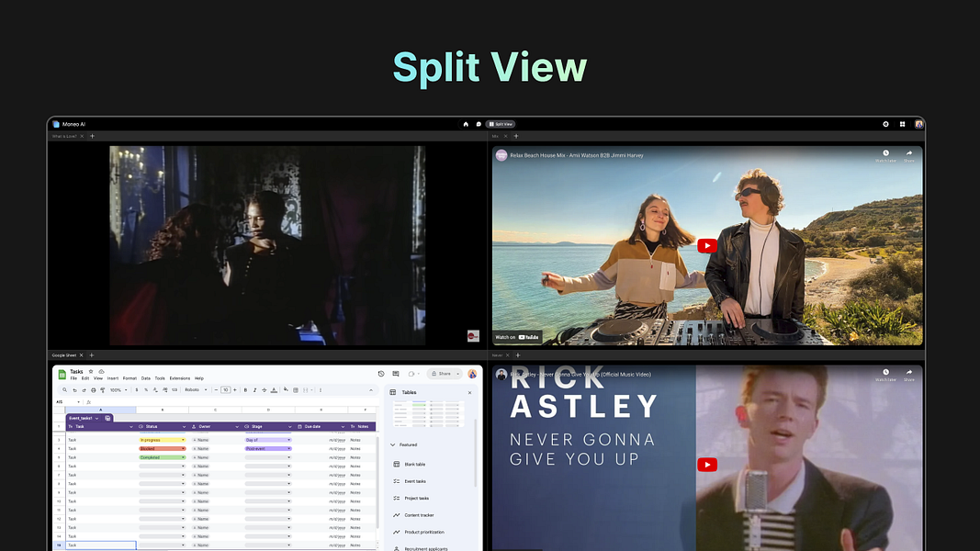Open the Extensions menu in Sheets
This screenshot has width=980, height=551.
179,378
